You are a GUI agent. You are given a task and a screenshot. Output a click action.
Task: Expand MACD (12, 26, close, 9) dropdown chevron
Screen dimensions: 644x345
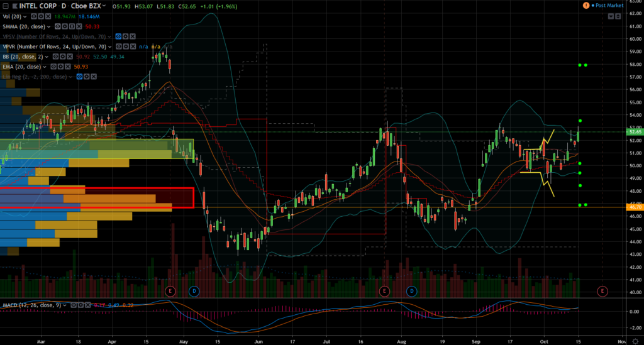click(x=65, y=305)
